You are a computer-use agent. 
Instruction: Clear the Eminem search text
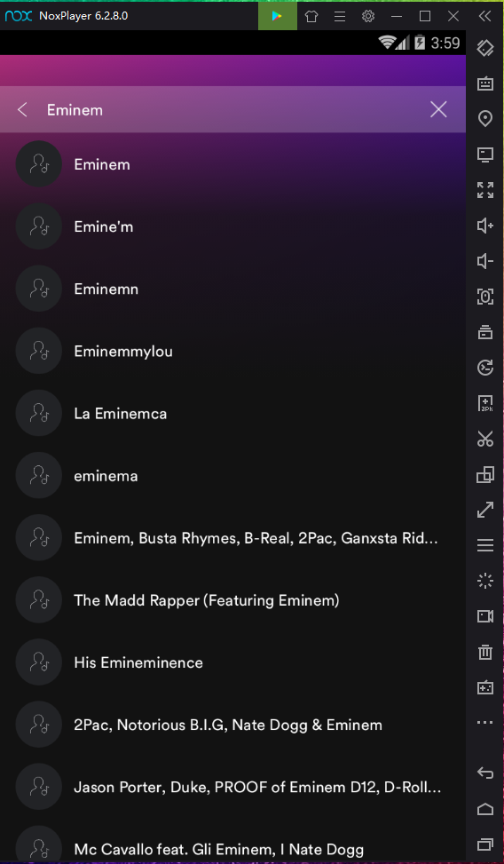point(438,109)
